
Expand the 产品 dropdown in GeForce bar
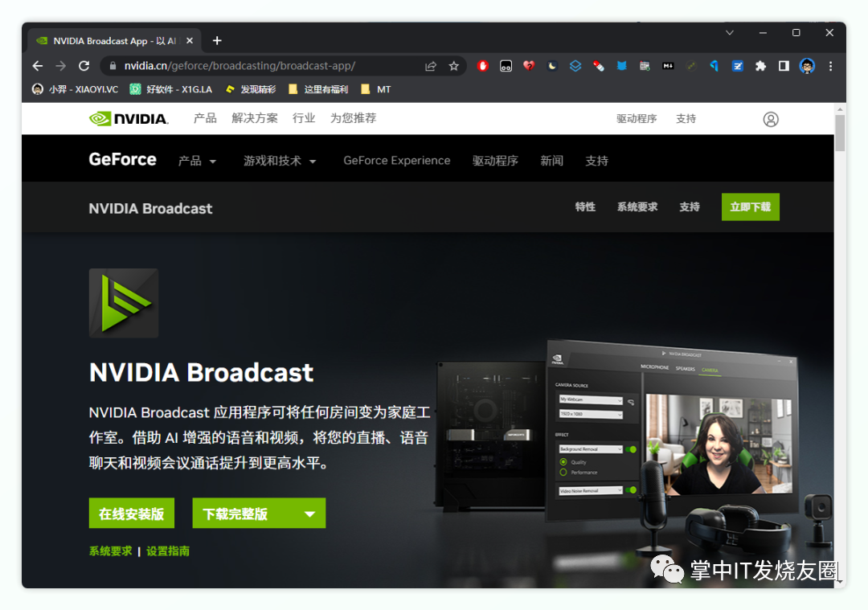pos(197,161)
